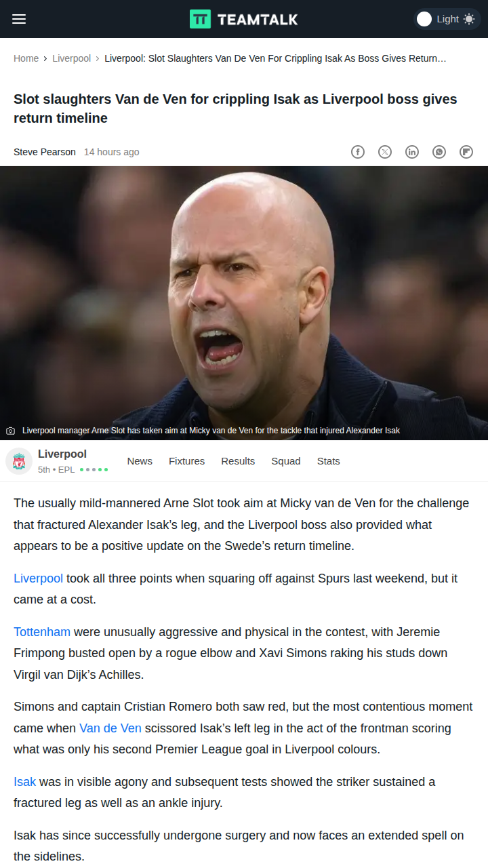Image resolution: width=488 pixels, height=868 pixels.
Task: Click the Liverpool club crest
Action: 19,461
